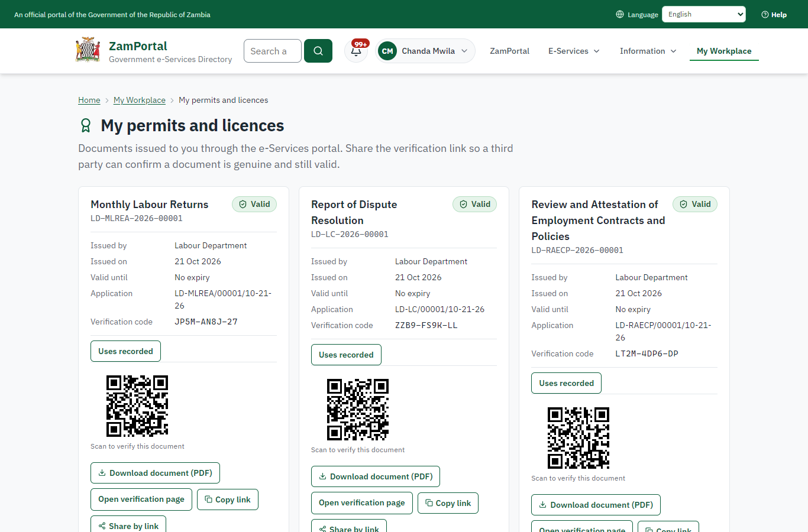Click document number LD-LC-2026-00001
The width and height of the screenshot is (808, 532).
point(350,234)
